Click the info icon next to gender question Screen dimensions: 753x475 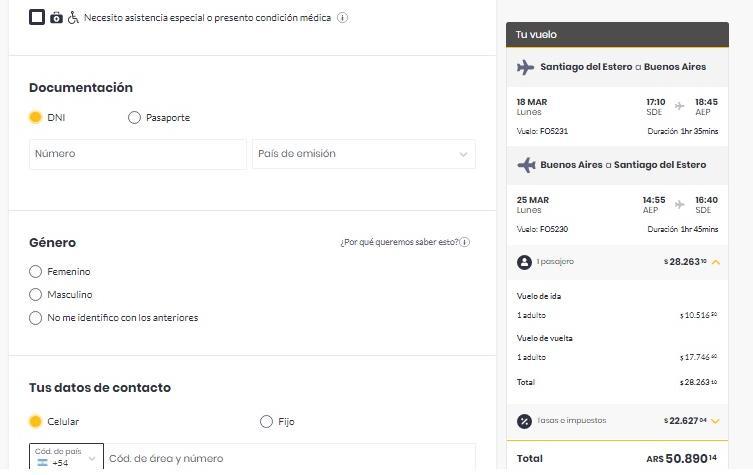pyautogui.click(x=466, y=242)
